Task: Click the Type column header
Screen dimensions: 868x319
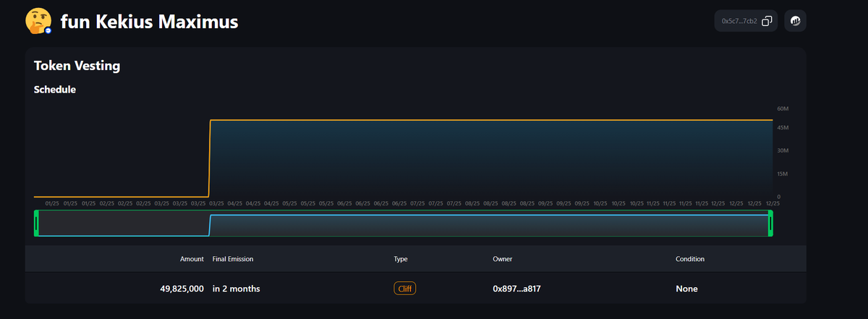Action: [401, 259]
